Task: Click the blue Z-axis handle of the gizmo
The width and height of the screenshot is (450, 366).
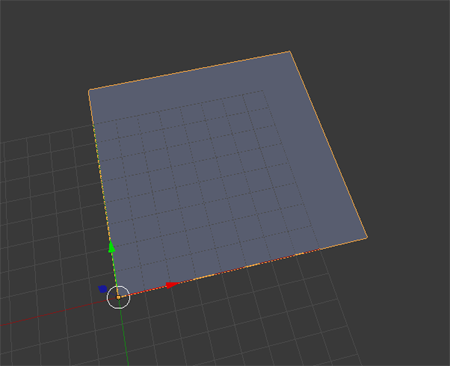Action: coord(103,289)
